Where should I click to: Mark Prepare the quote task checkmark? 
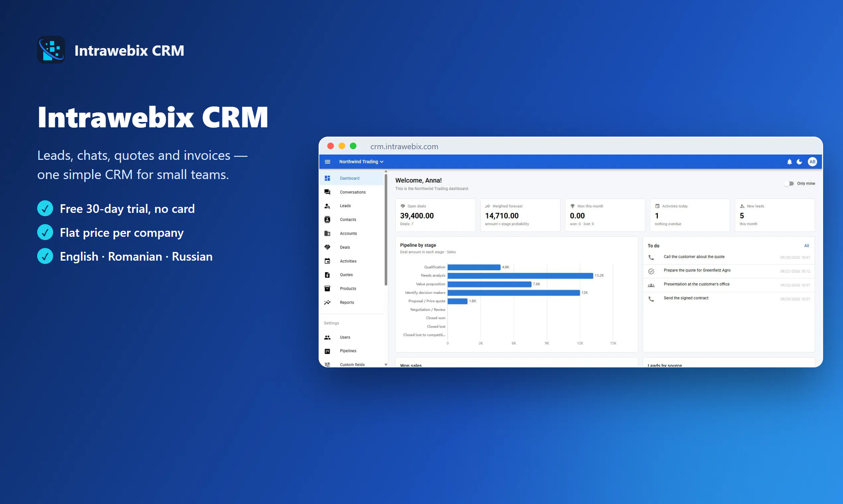point(651,271)
